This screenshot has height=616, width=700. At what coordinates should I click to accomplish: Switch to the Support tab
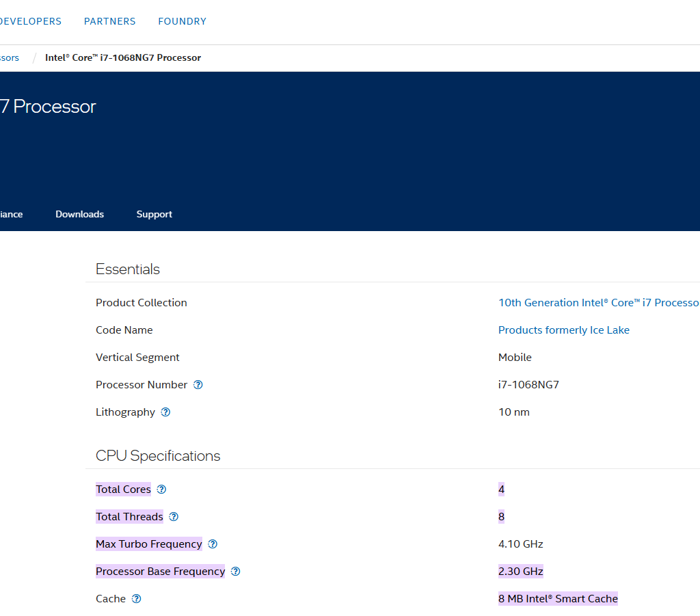(154, 214)
